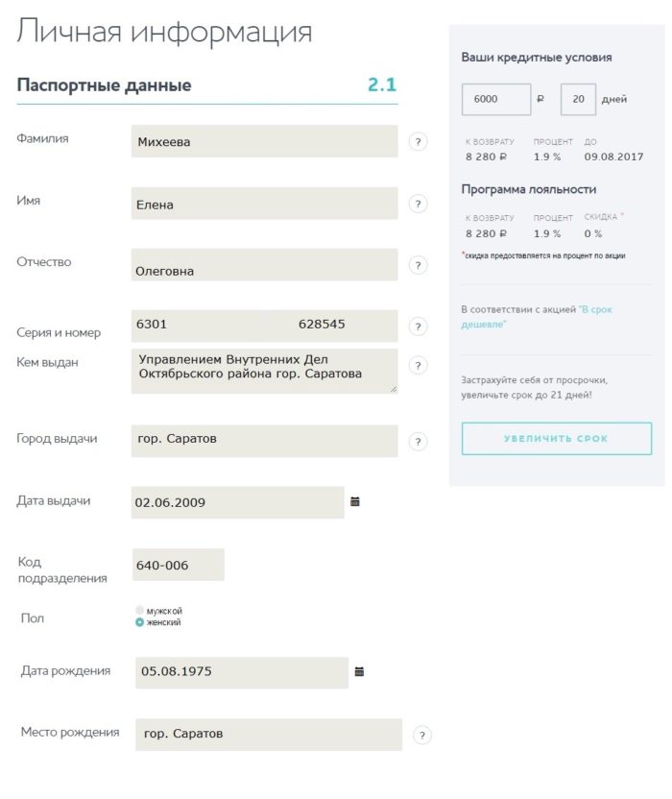Click help icon for Город выдачи
The image size is (672, 799).
(x=417, y=441)
